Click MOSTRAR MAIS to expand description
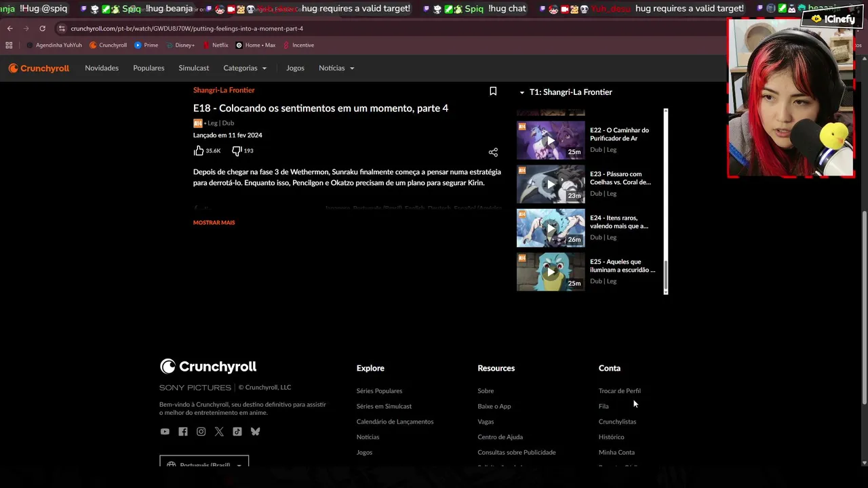The width and height of the screenshot is (868, 488). coord(214,222)
